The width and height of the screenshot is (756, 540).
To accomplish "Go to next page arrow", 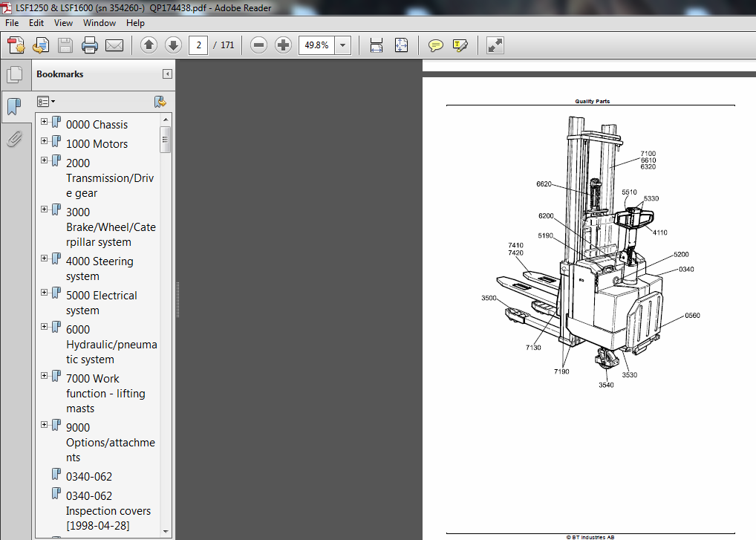I will click(173, 45).
